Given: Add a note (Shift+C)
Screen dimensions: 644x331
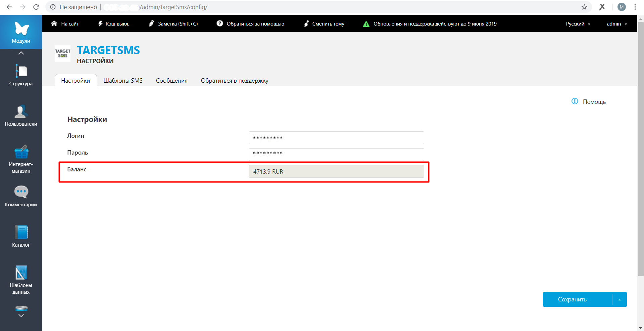Looking at the screenshot, I should tap(173, 24).
